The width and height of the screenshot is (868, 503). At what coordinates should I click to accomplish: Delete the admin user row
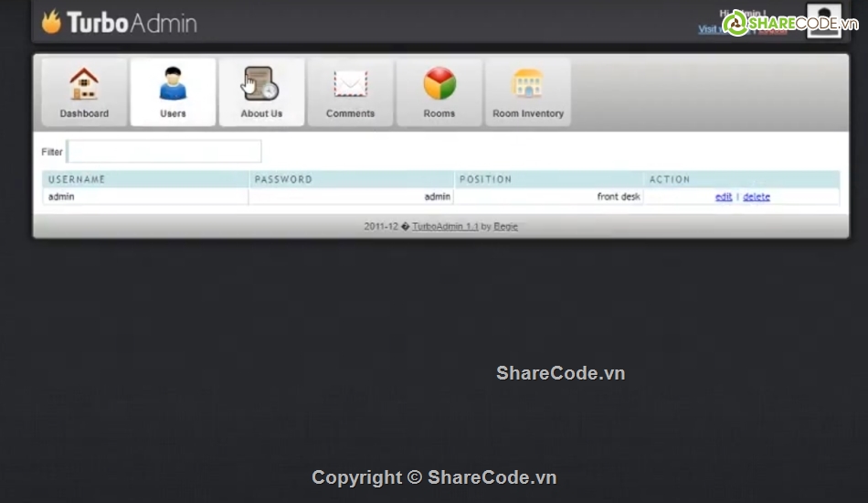tap(757, 197)
